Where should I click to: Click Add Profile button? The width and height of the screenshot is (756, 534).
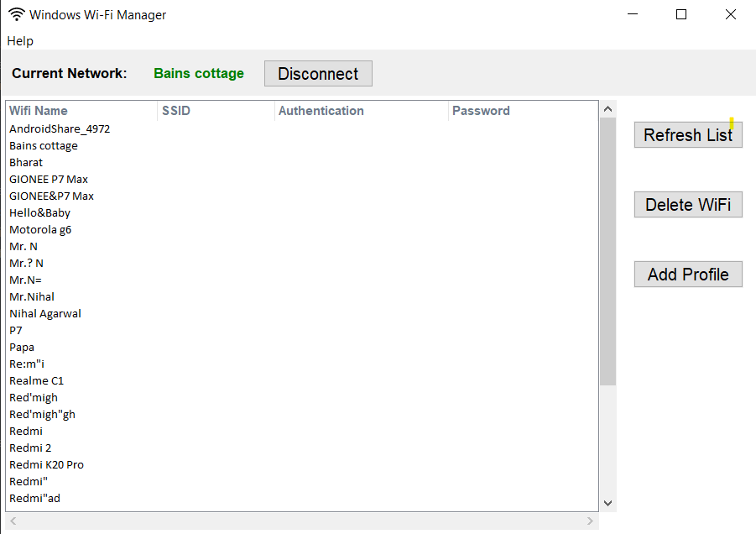coord(688,275)
